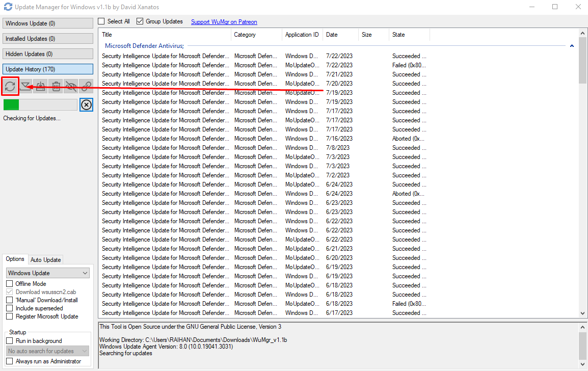The height and width of the screenshot is (371, 588).
Task: Click the chain Get links icon
Action: click(86, 87)
